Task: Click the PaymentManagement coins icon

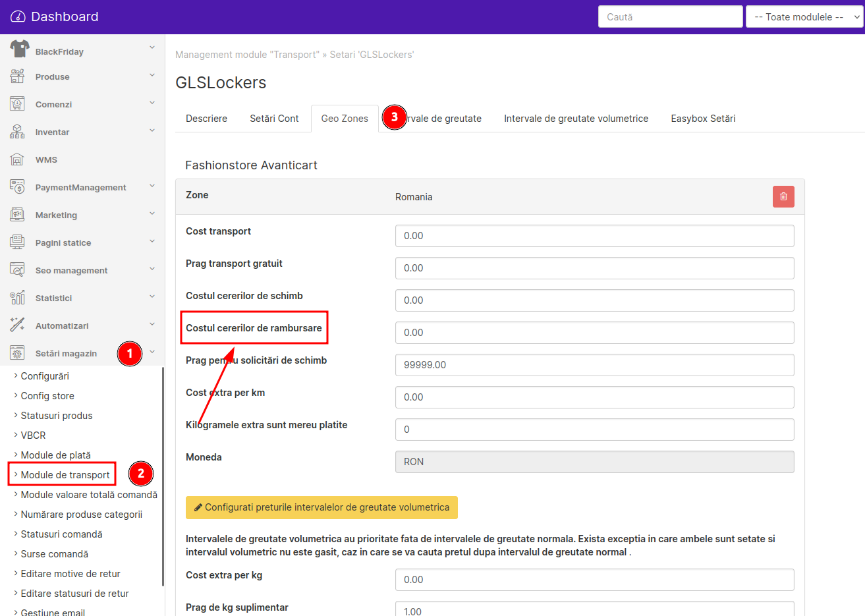Action: click(17, 187)
